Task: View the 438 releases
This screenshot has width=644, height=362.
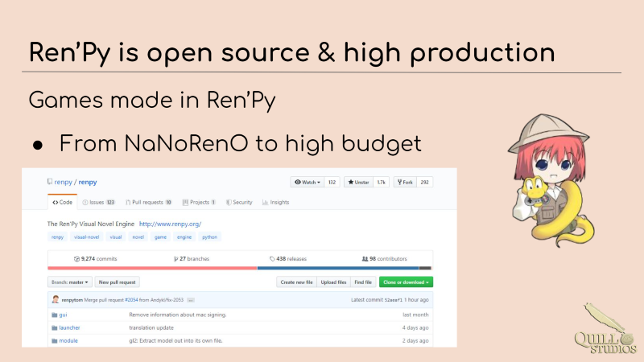Action: pos(288,259)
